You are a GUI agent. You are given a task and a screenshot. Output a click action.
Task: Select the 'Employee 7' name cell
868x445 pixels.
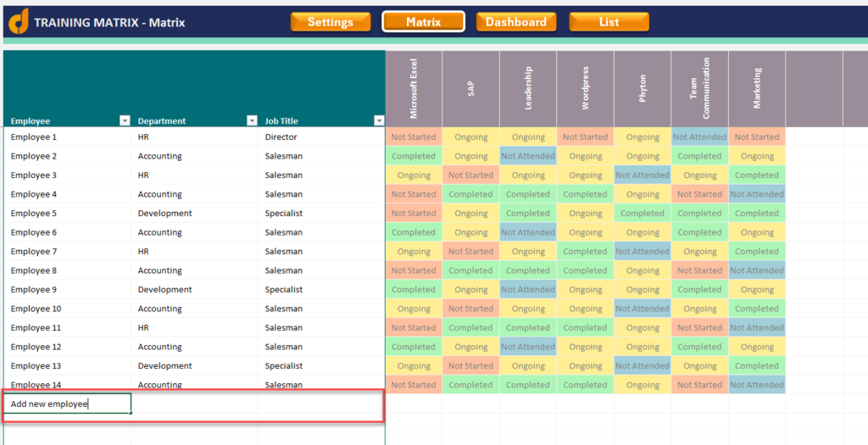pos(68,251)
